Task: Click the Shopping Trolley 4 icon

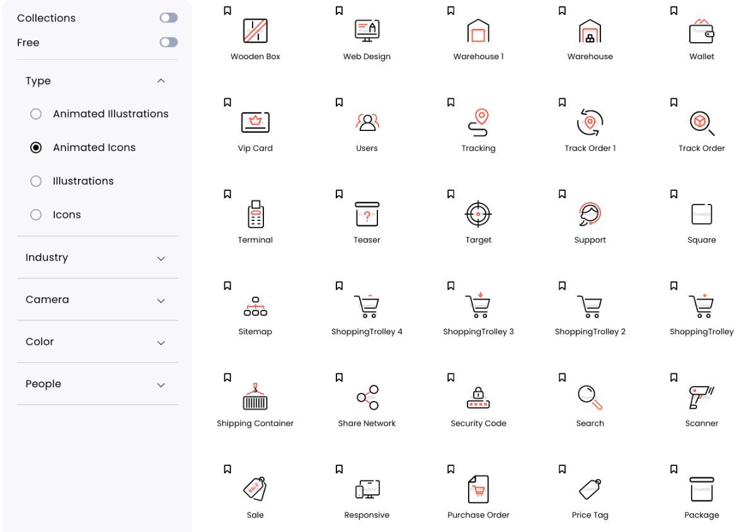Action: pyautogui.click(x=367, y=307)
